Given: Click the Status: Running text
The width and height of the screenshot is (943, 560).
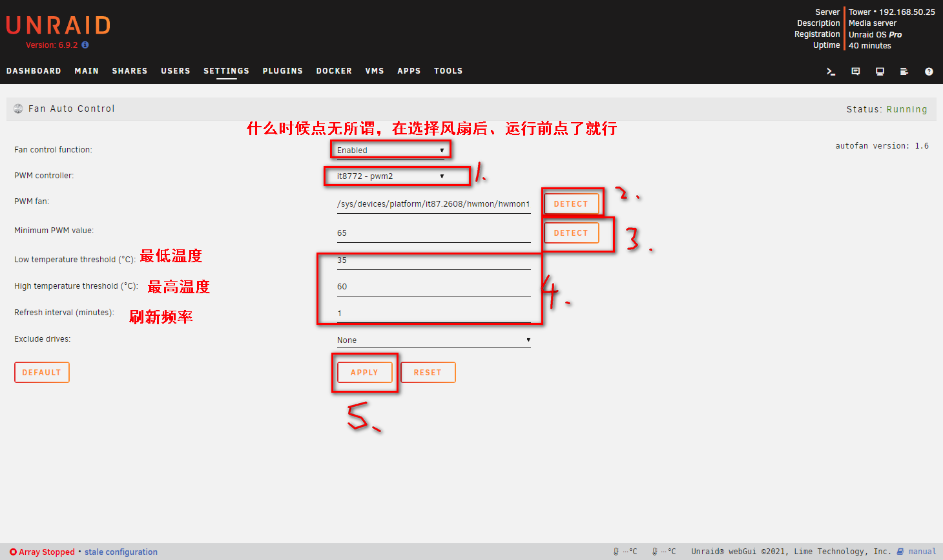Looking at the screenshot, I should point(887,109).
